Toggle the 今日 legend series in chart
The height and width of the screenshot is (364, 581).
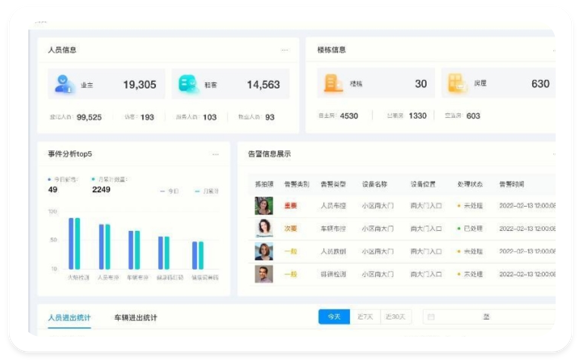pos(169,191)
